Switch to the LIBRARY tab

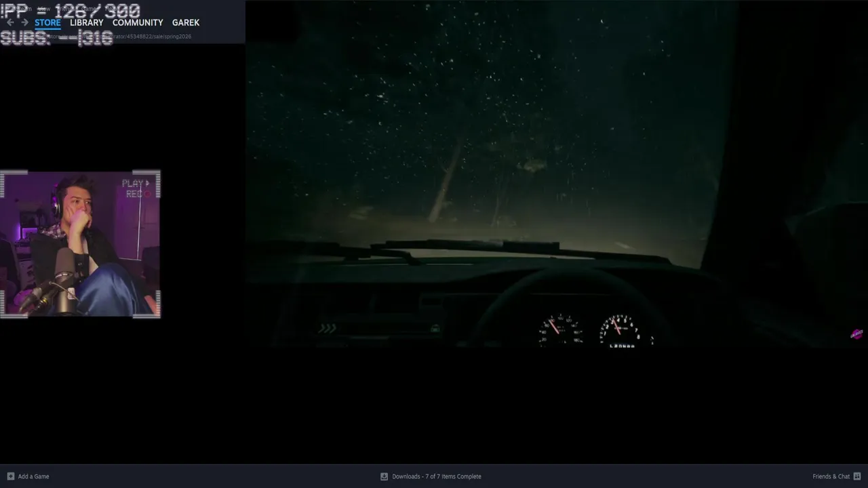pos(87,22)
